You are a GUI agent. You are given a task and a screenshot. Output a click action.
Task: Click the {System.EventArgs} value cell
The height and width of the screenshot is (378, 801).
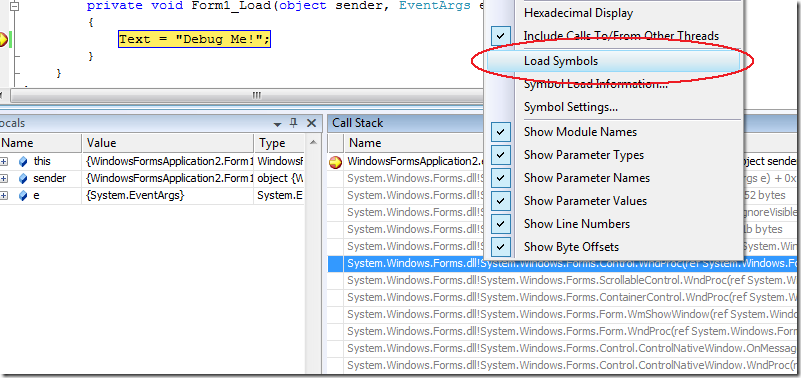[x=168, y=195]
